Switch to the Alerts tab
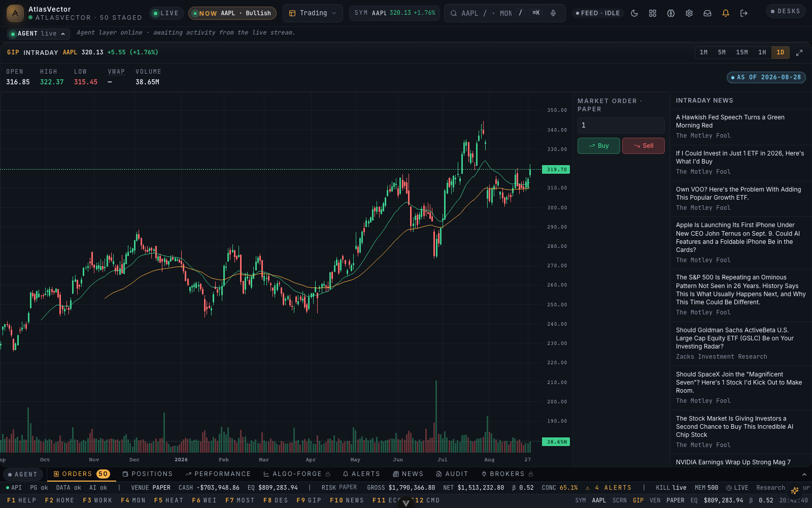The width and height of the screenshot is (812, 508). pyautogui.click(x=361, y=474)
